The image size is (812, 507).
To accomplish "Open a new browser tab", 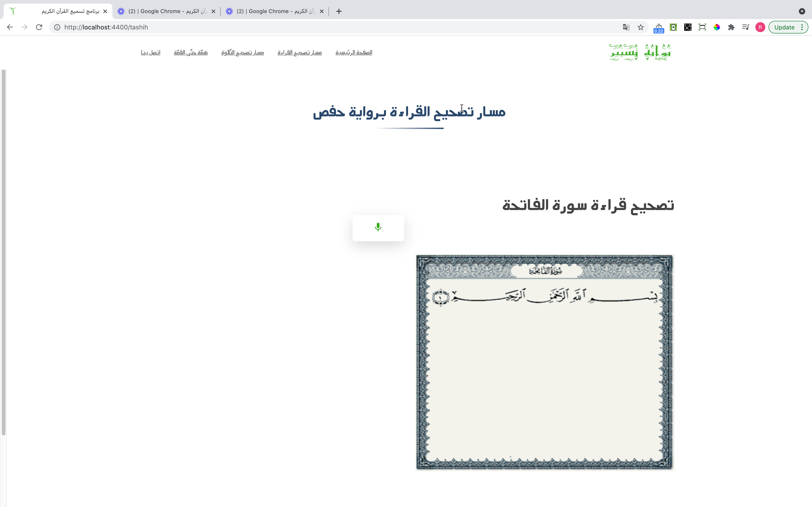I will (x=339, y=11).
